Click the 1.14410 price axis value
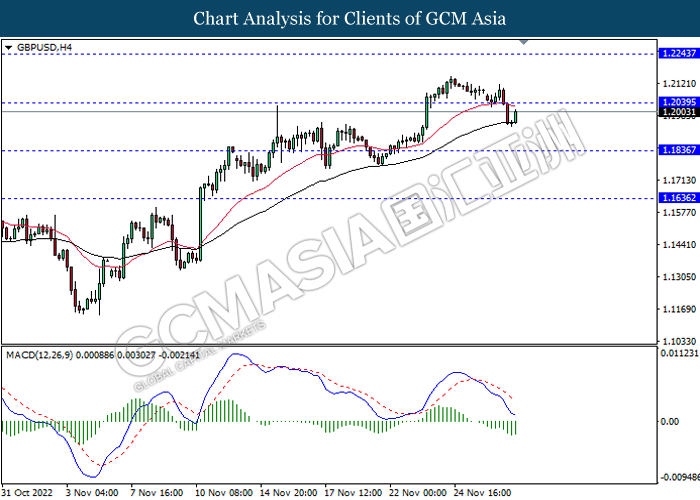Screen dimensions: 700x500 click(679, 245)
